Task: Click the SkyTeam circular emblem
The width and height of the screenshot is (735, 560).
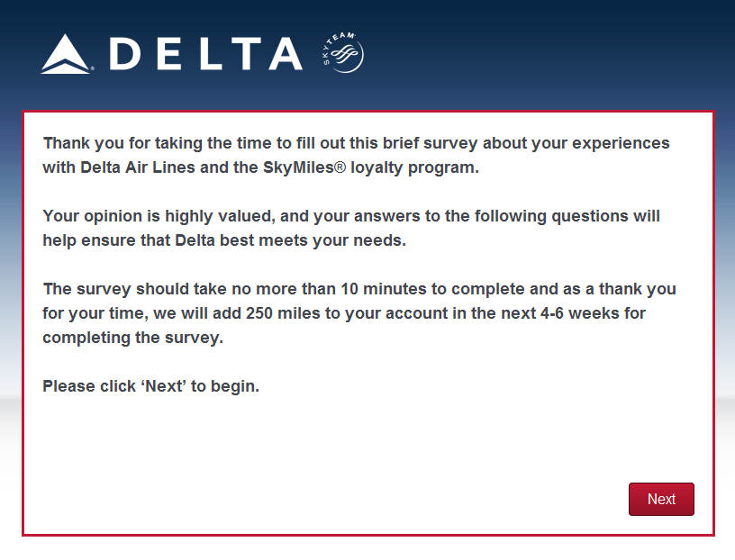Action: coord(342,53)
